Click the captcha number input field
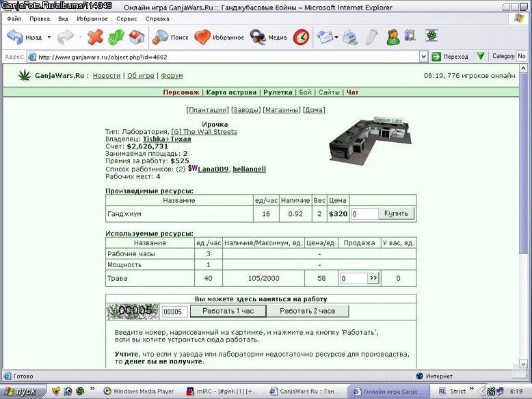Viewport: 532px width, 399px height. coord(175,312)
